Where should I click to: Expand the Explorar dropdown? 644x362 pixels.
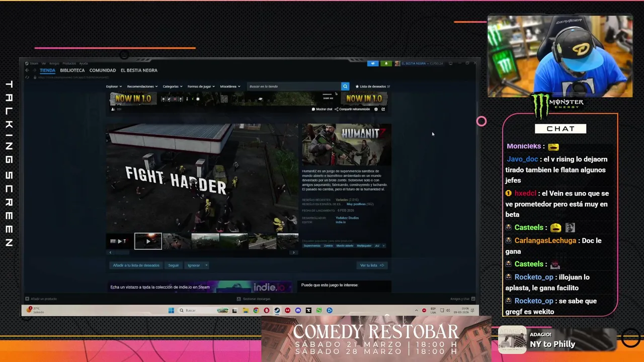pyautogui.click(x=114, y=86)
